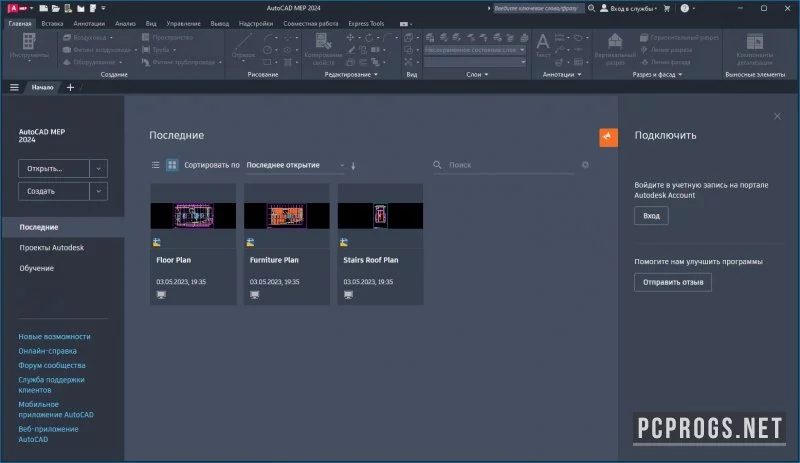
Task: Click the Открыть... button
Action: (x=54, y=168)
